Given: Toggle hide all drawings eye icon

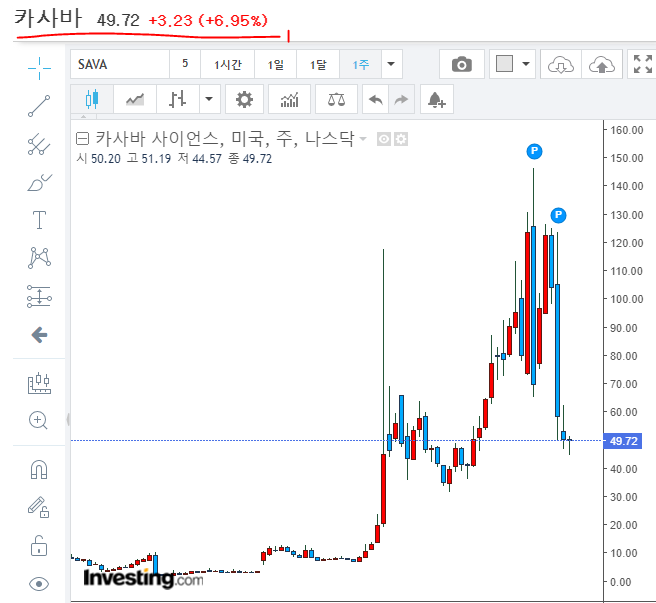Looking at the screenshot, I should (x=39, y=584).
